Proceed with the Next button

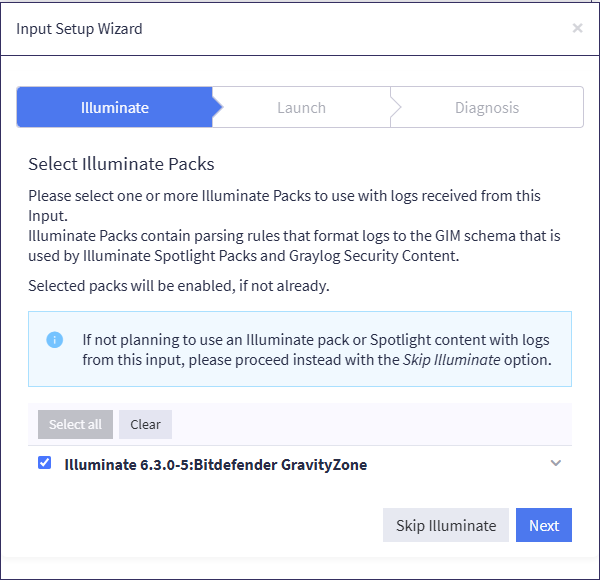click(544, 525)
